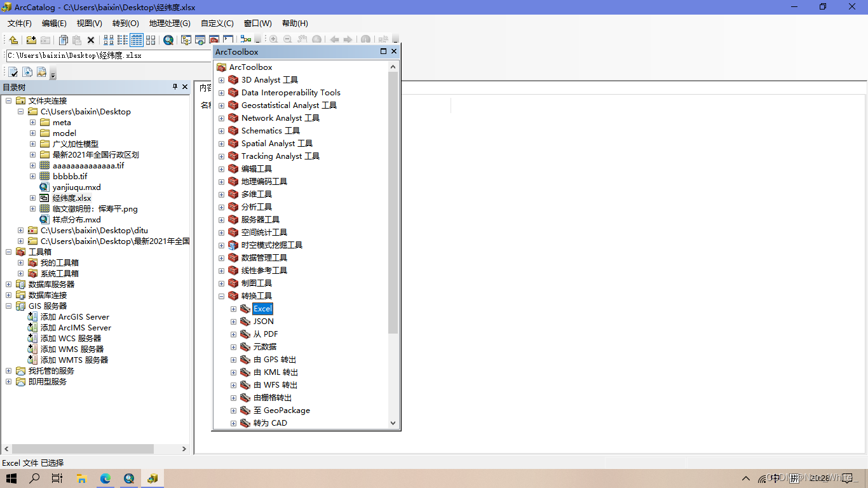Expand 经纬度.xlsx node in tree
Screen dimensions: 868x488
point(32,198)
